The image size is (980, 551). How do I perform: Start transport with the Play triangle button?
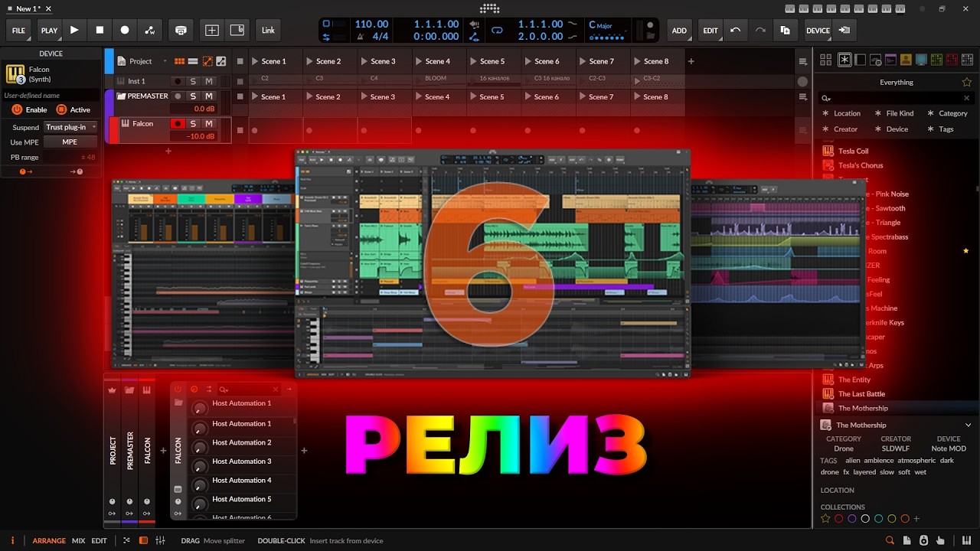74,31
